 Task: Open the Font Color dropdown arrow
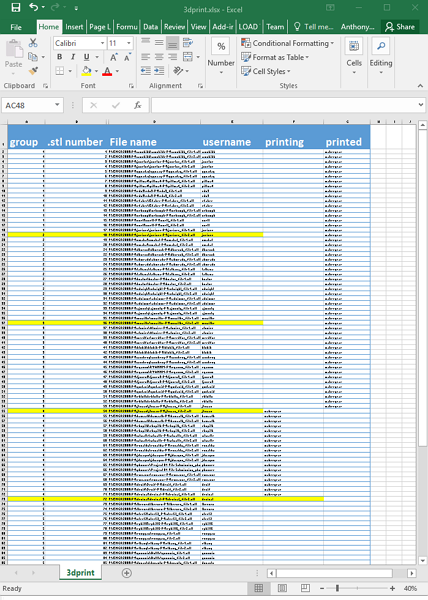click(117, 71)
